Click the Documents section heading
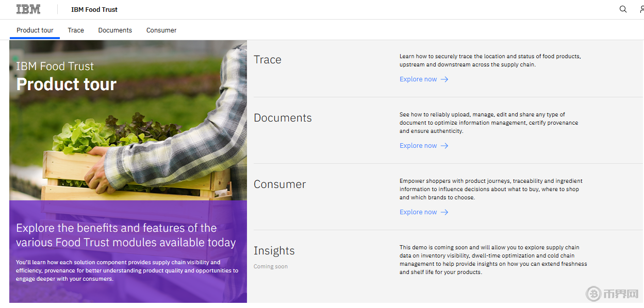The width and height of the screenshot is (644, 308). 283,118
